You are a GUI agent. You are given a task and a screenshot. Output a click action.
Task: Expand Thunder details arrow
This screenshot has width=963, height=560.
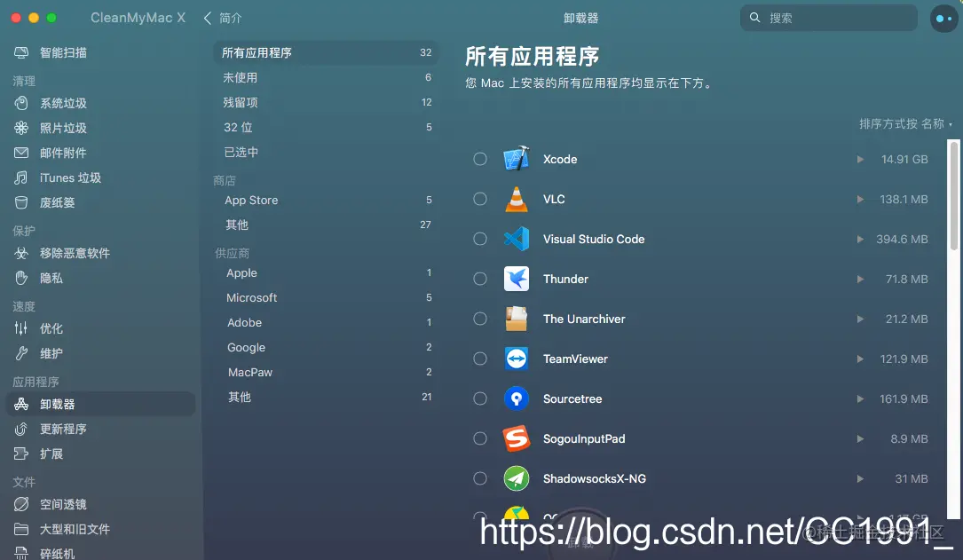tap(860, 279)
